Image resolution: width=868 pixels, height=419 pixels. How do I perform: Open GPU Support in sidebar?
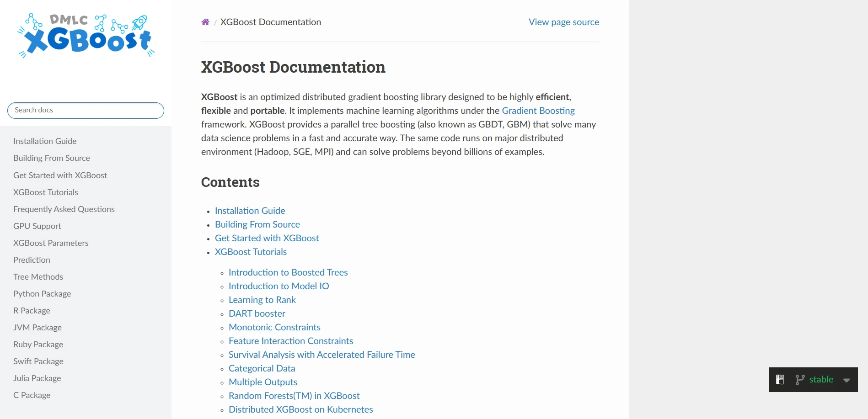(37, 226)
